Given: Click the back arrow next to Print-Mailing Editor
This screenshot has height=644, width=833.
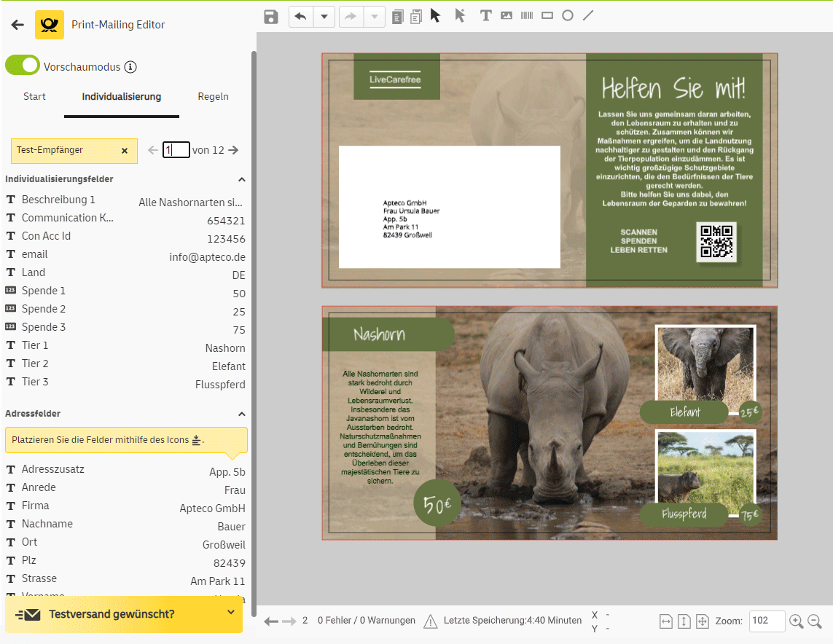Looking at the screenshot, I should point(17,25).
